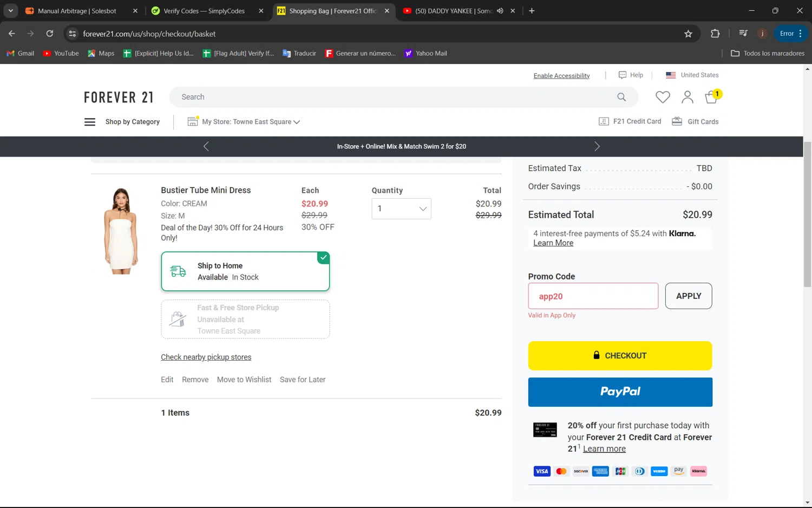View site information icon in address bar
The height and width of the screenshot is (508, 812).
73,34
